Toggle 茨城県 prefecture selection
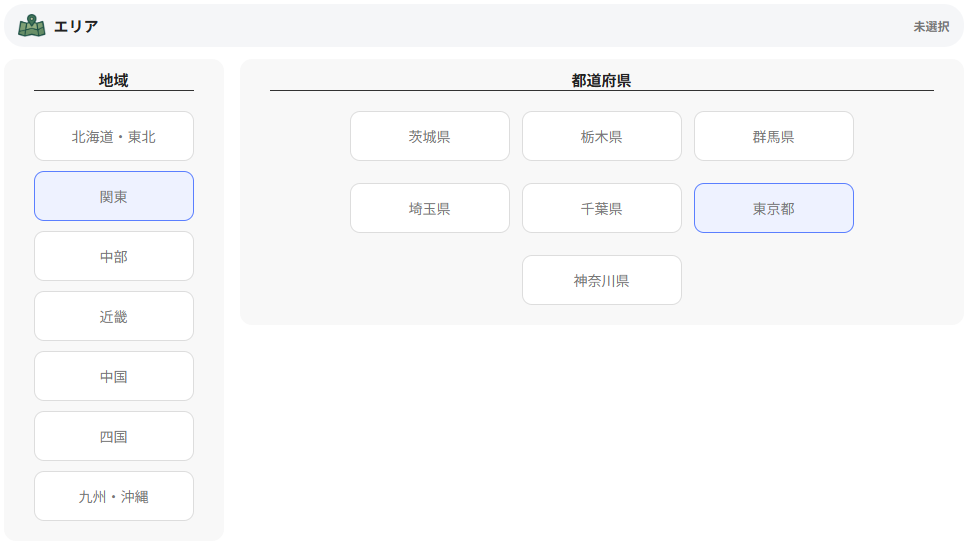The image size is (968, 548). coord(430,136)
